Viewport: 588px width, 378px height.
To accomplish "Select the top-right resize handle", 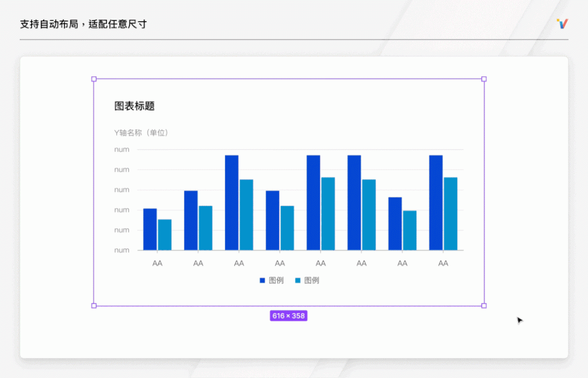I will point(483,79).
